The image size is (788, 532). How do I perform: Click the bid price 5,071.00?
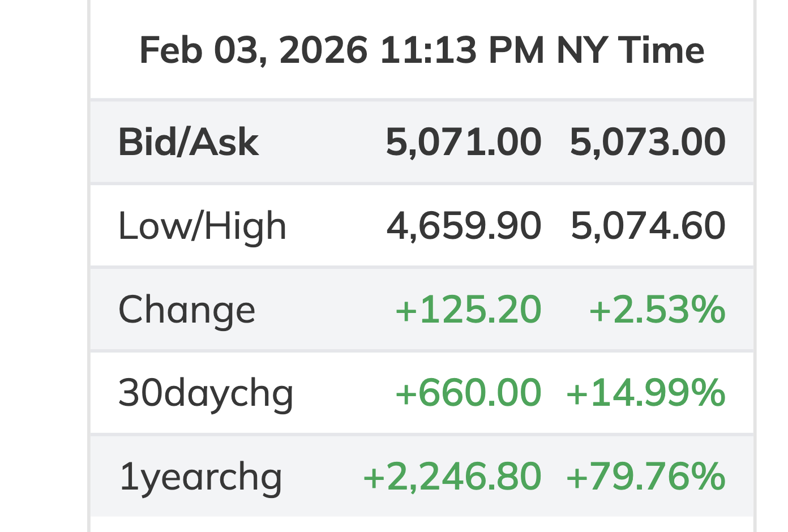click(x=463, y=141)
